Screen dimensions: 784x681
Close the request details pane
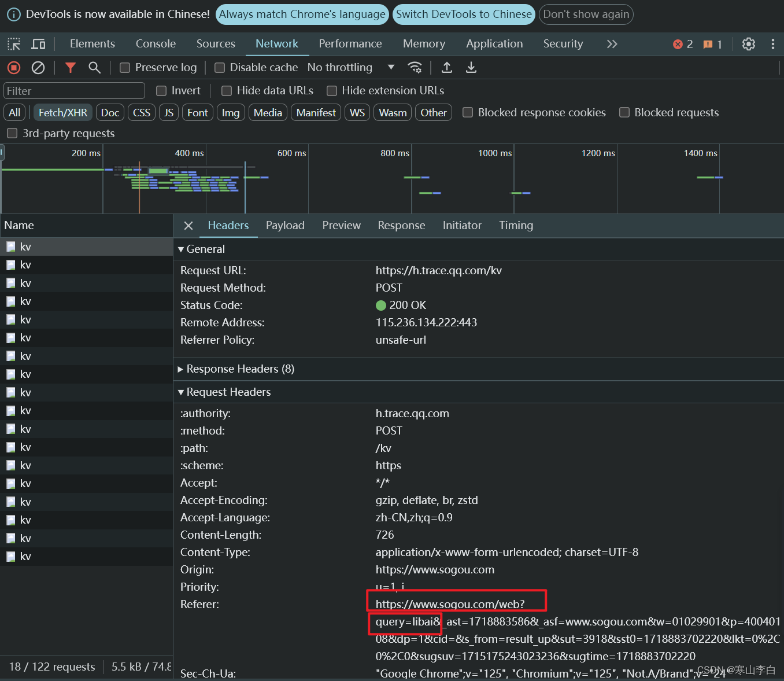click(188, 226)
